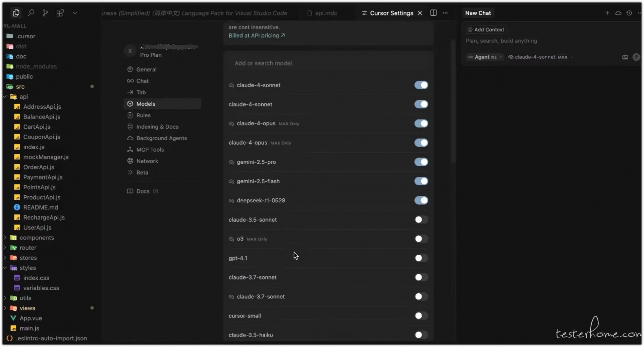Split the editor right
This screenshot has height=347, width=644.
tap(433, 13)
